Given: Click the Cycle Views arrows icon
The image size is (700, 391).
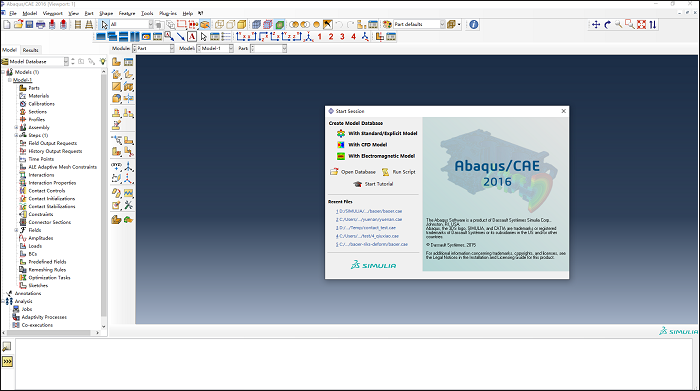Looking at the screenshot, I should point(653,25).
